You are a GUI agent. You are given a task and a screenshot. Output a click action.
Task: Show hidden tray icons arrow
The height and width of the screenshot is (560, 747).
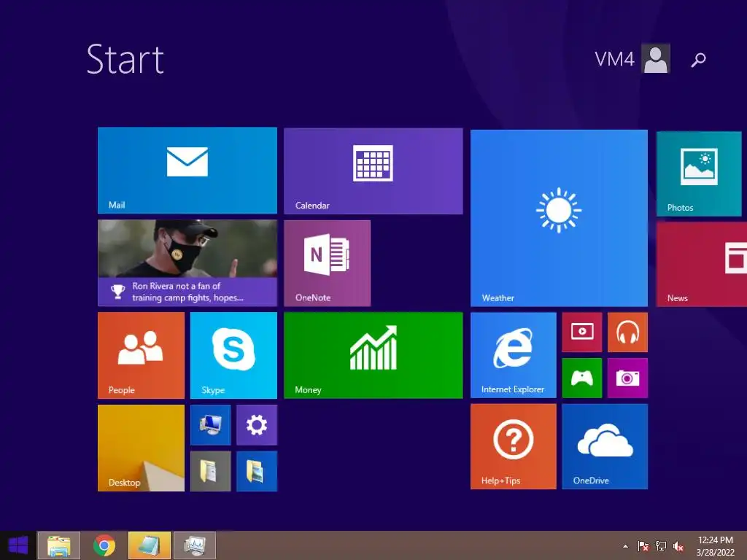click(x=625, y=546)
